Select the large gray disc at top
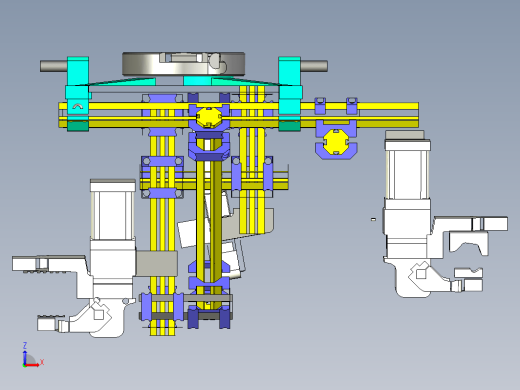Image resolution: width=520 pixels, height=390 pixels. click(x=184, y=63)
